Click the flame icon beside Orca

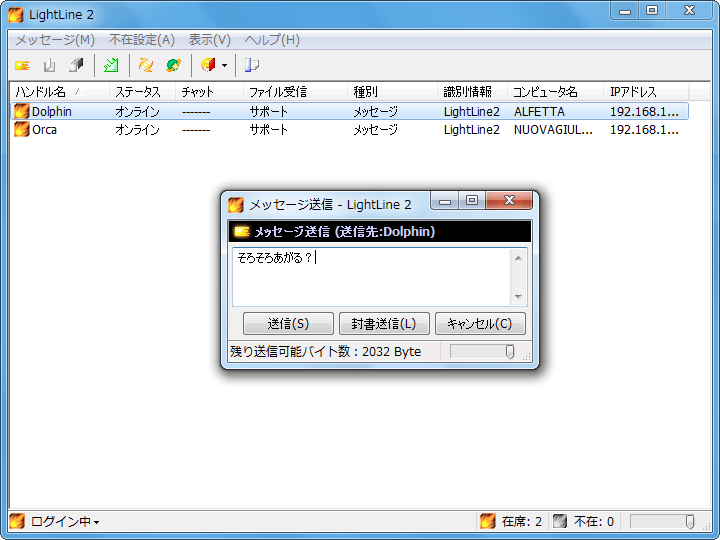[x=21, y=129]
